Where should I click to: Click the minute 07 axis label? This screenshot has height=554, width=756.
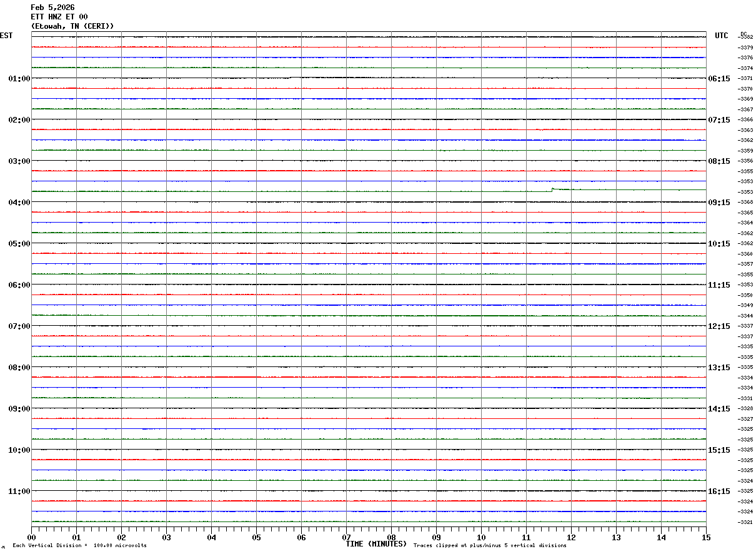pos(346,537)
